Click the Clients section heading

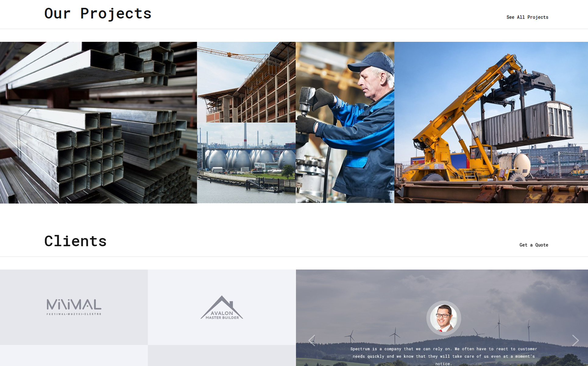pyautogui.click(x=75, y=241)
